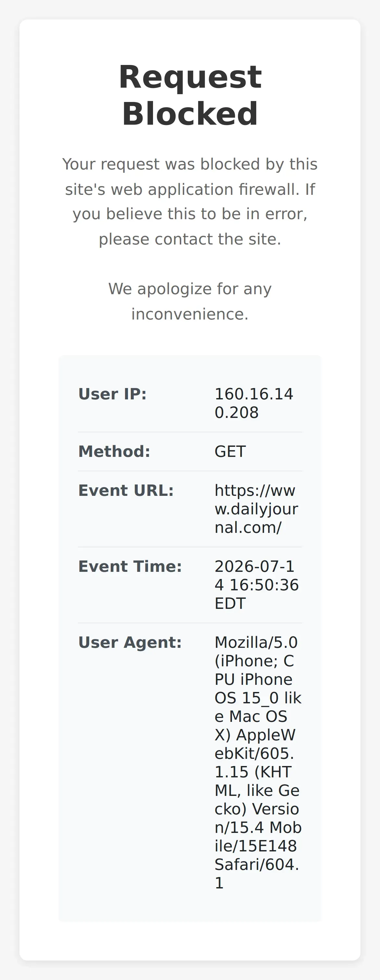The height and width of the screenshot is (980, 380).
Task: Select the GET method value
Action: click(230, 451)
